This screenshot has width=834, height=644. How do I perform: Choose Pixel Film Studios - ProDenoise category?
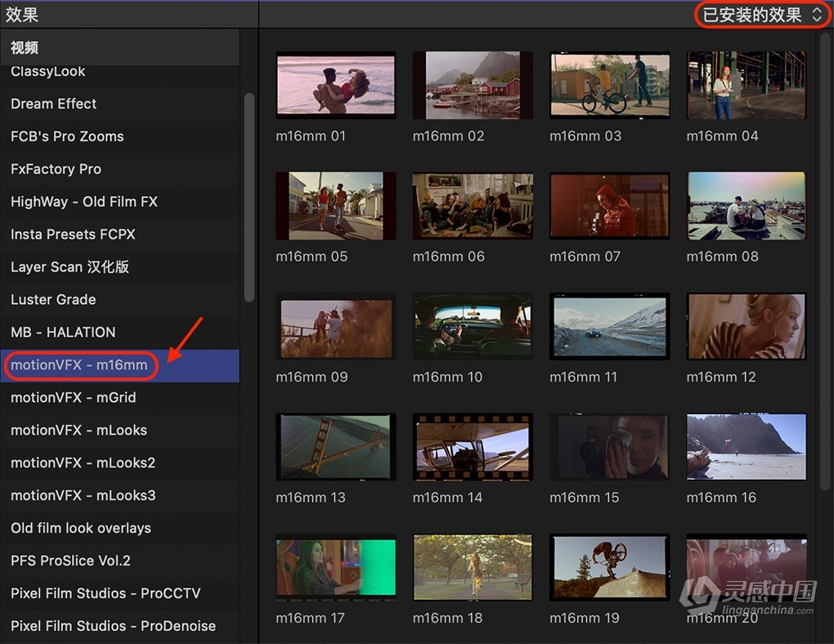pos(119,626)
